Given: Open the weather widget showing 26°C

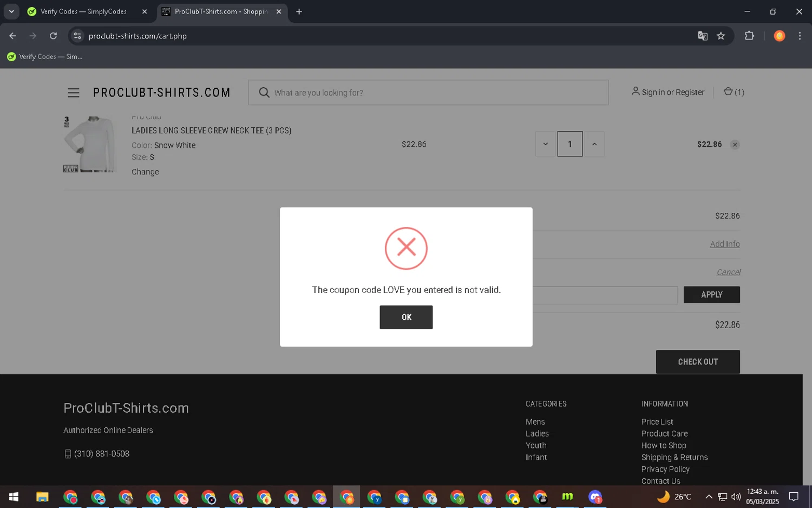Looking at the screenshot, I should [674, 497].
